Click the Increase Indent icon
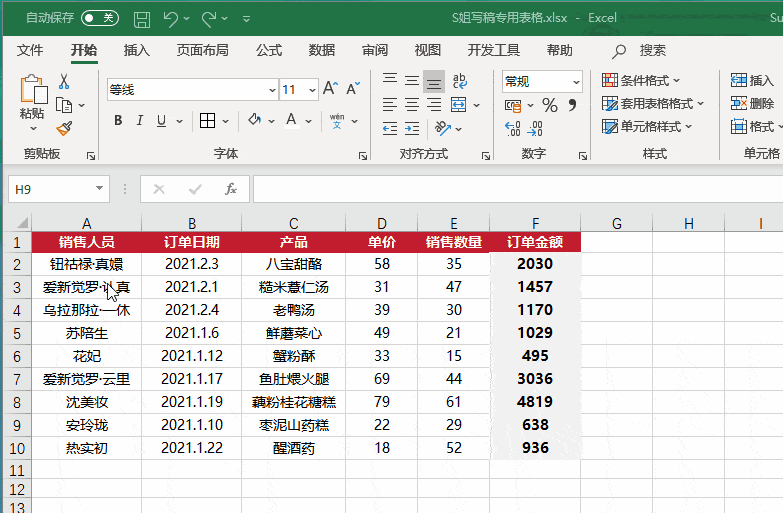The image size is (783, 513). pyautogui.click(x=412, y=128)
